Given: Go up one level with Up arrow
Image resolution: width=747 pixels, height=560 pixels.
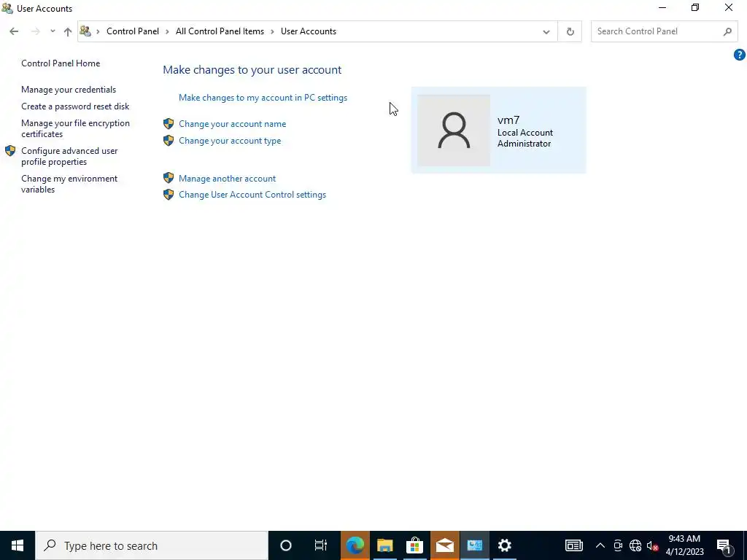Looking at the screenshot, I should pos(68,31).
